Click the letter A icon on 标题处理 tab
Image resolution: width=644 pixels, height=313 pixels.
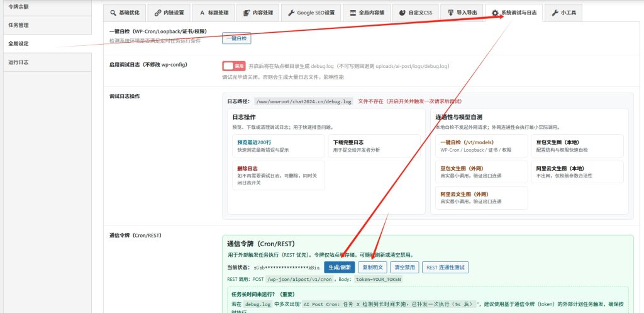point(202,13)
